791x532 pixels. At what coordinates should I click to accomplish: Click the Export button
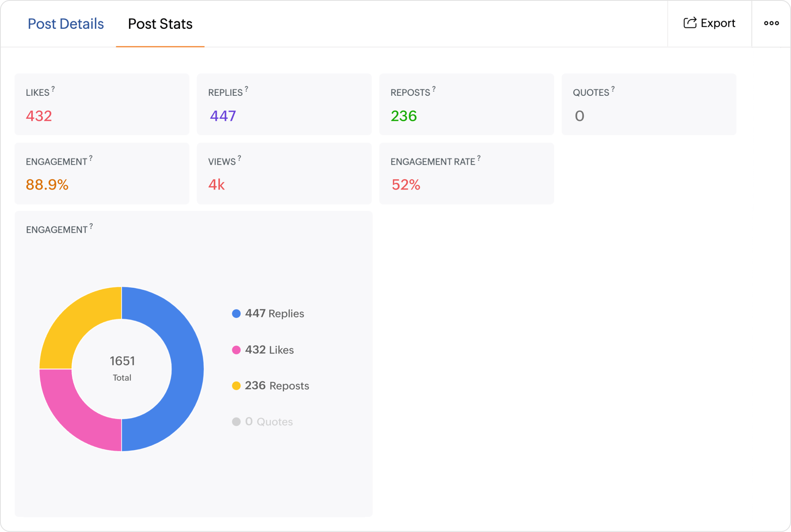(x=709, y=23)
